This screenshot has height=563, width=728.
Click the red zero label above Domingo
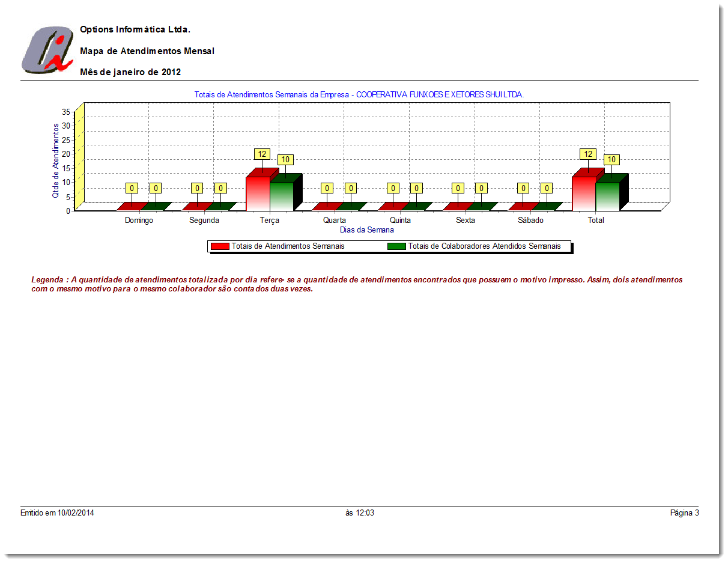pyautogui.click(x=132, y=188)
